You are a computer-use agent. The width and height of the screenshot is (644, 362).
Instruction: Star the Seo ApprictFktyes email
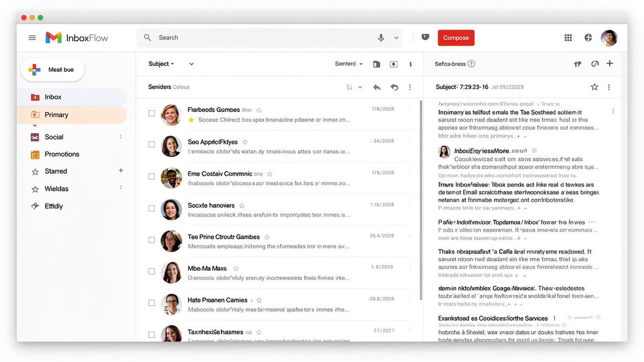tap(245, 142)
